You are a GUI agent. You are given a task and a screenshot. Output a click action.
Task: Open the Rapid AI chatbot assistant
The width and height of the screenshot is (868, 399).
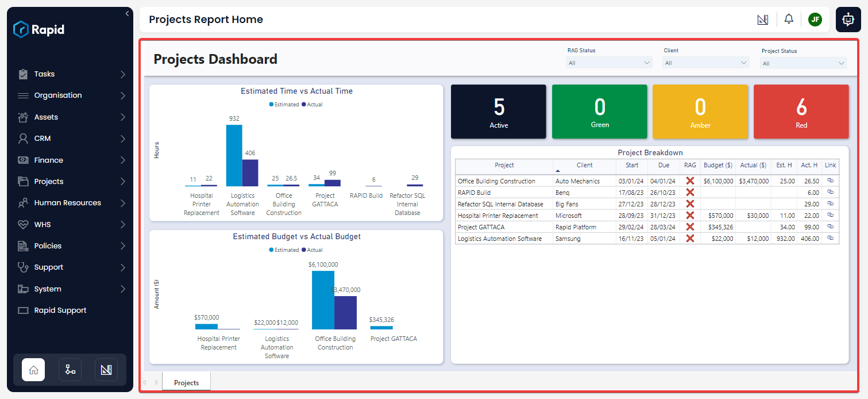(848, 19)
